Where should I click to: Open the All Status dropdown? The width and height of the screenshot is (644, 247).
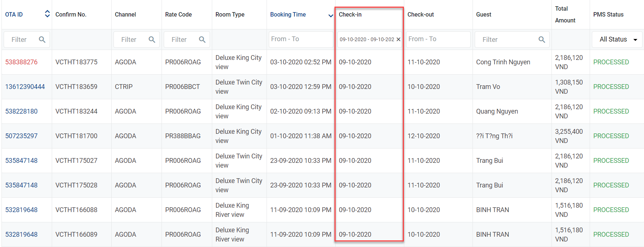(x=618, y=39)
